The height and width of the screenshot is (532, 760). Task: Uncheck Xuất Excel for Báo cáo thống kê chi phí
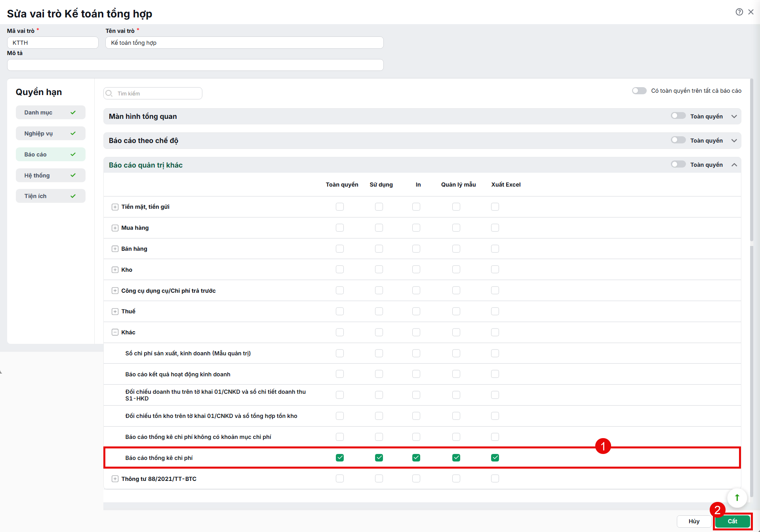[x=495, y=458]
